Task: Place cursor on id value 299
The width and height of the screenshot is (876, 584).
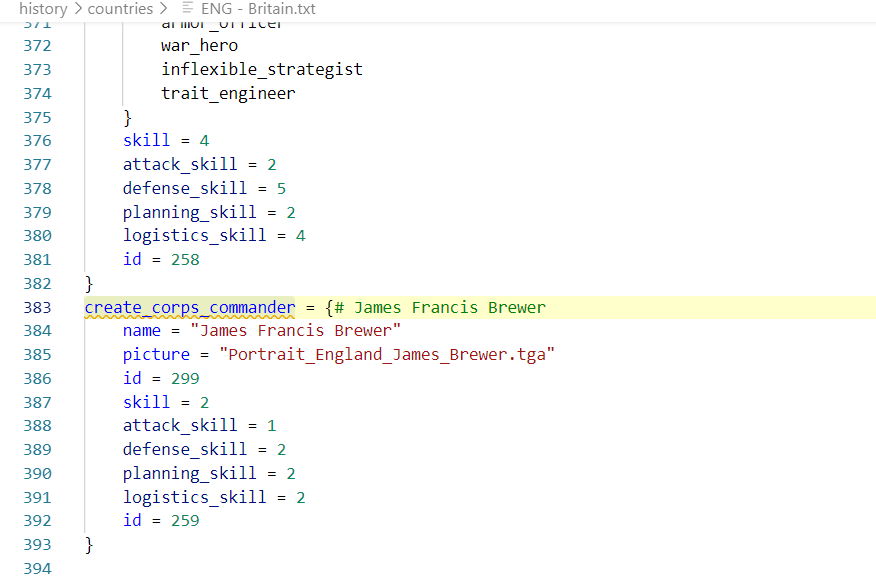Action: coord(185,379)
